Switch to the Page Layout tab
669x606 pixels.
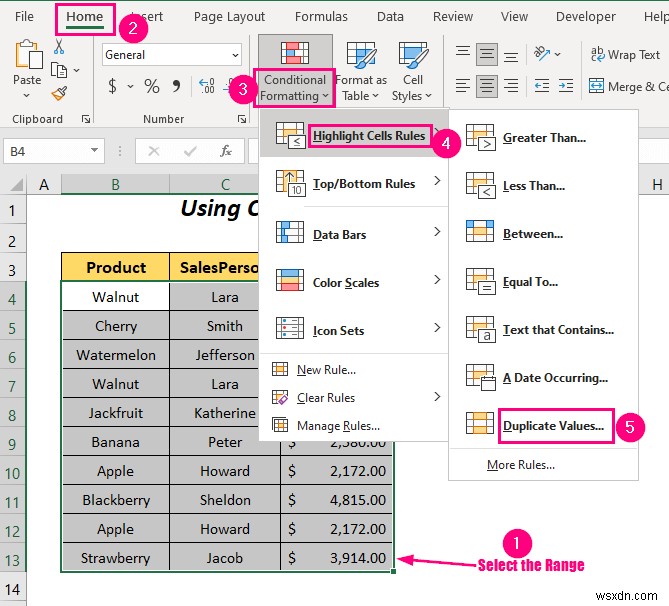(229, 17)
